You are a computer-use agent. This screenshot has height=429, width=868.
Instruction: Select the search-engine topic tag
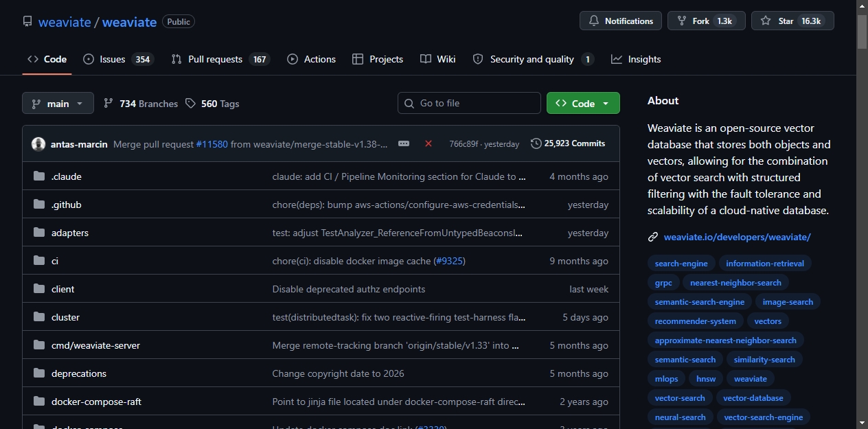pos(681,264)
